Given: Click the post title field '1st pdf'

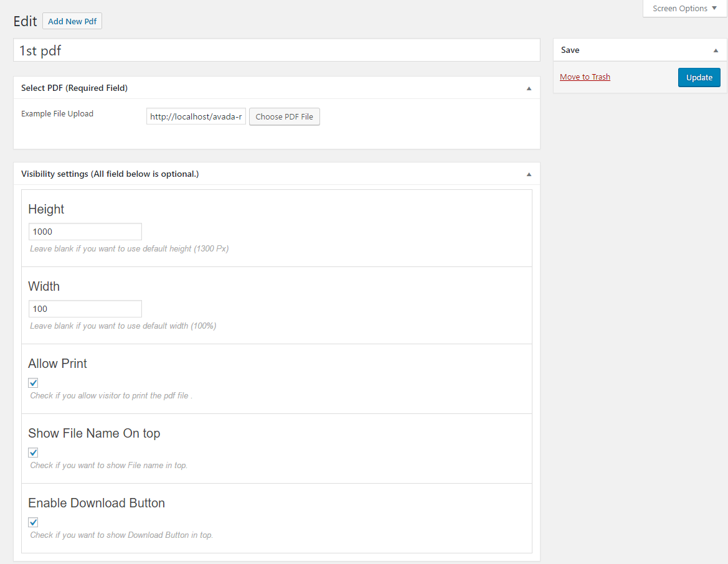Looking at the screenshot, I should pyautogui.click(x=277, y=50).
